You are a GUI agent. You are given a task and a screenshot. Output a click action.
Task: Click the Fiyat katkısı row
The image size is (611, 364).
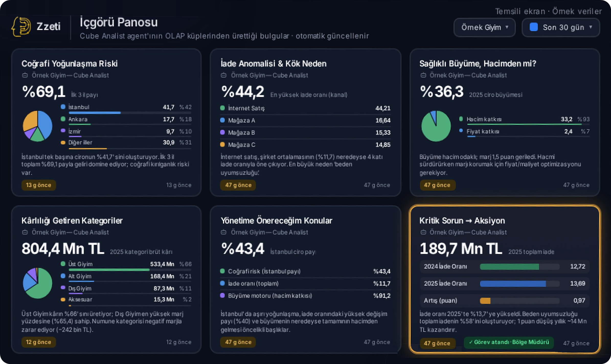point(524,132)
